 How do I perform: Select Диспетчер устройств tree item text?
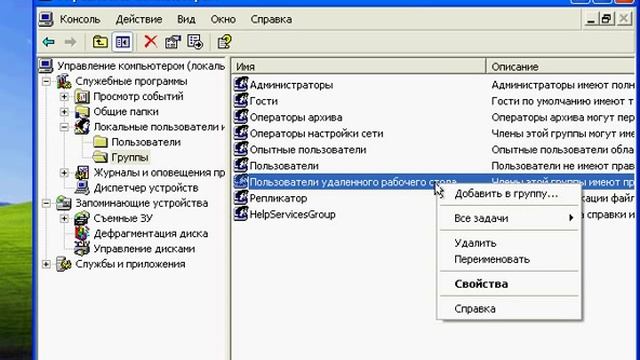146,188
